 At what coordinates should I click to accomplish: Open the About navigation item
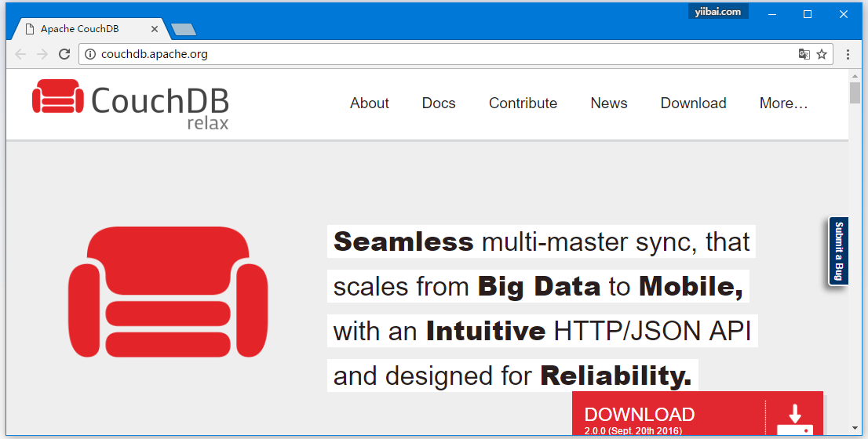tap(370, 103)
